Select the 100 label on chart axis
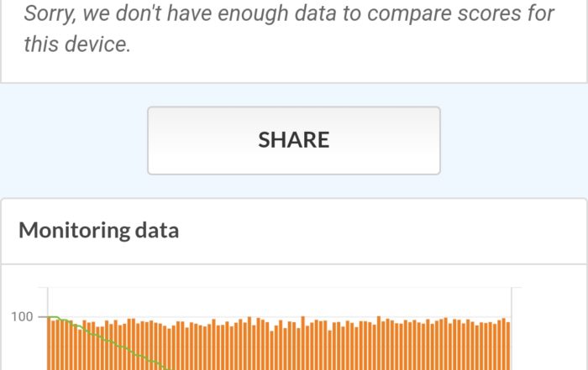588x370 pixels. [x=22, y=317]
